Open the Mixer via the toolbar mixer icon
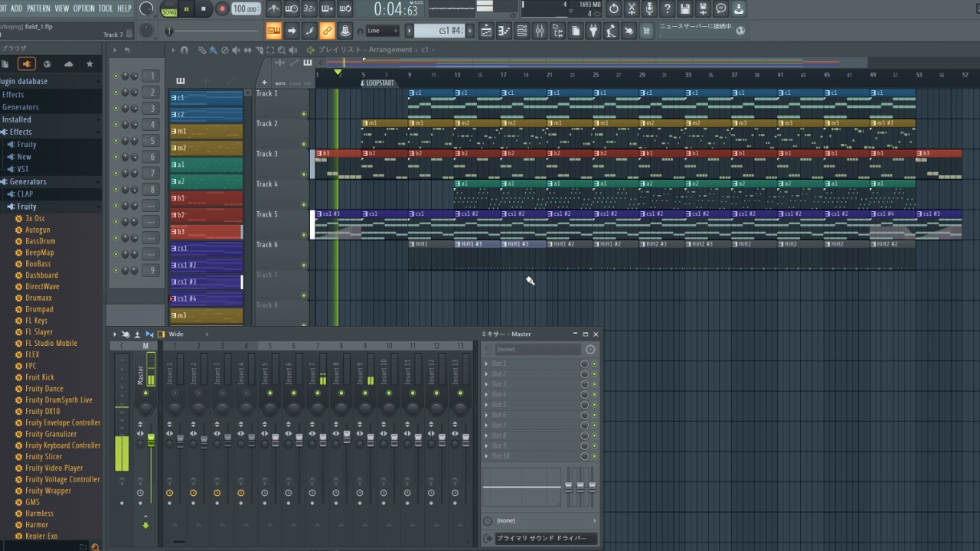Image resolution: width=980 pixels, height=551 pixels. [540, 31]
